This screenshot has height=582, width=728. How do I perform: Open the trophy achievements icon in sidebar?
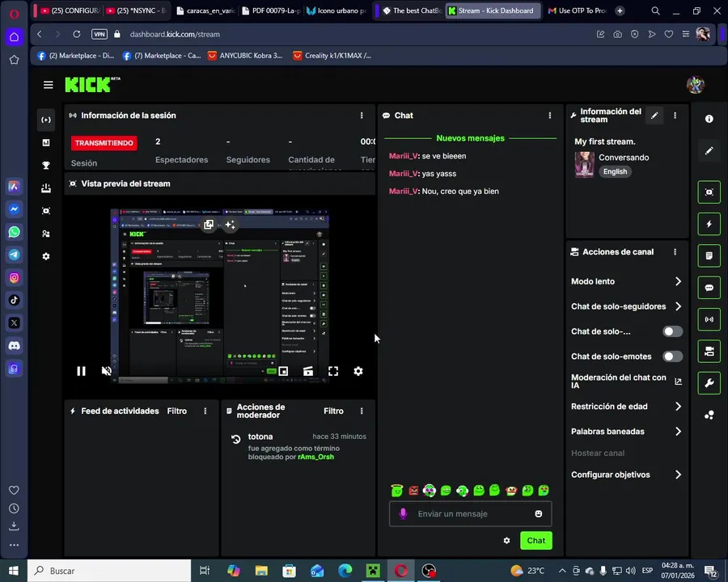pos(46,165)
